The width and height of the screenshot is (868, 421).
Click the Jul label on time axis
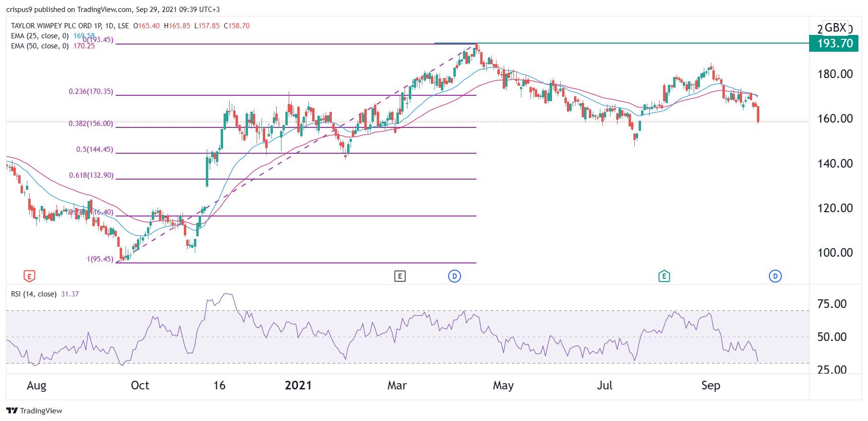coord(605,386)
